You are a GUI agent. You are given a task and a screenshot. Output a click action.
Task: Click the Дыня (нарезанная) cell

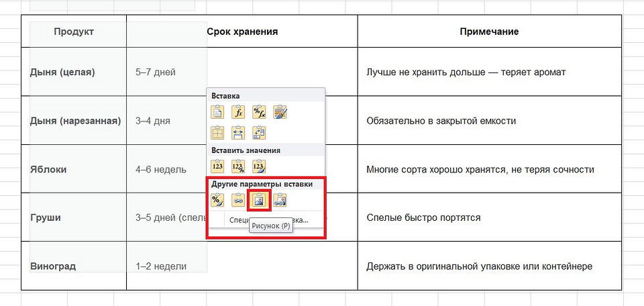[x=74, y=121]
